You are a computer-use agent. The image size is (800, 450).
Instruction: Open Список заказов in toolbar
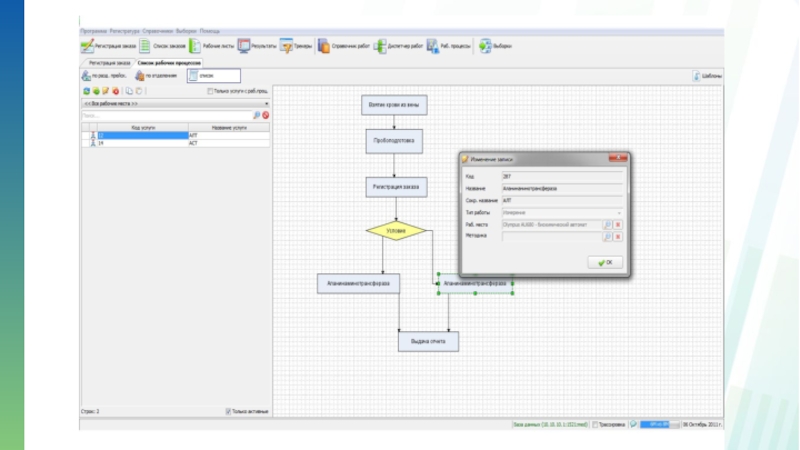145,46
